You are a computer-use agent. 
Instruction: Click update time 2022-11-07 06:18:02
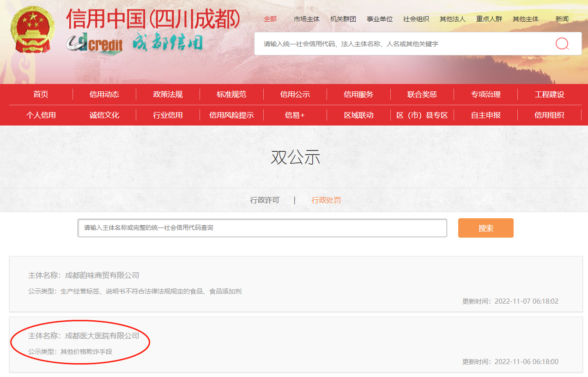510,301
